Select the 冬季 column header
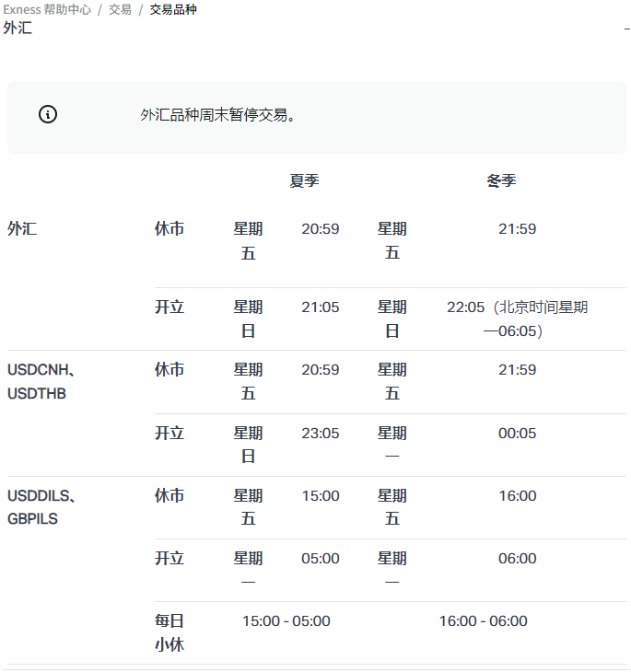The width and height of the screenshot is (631, 672). coord(501,181)
